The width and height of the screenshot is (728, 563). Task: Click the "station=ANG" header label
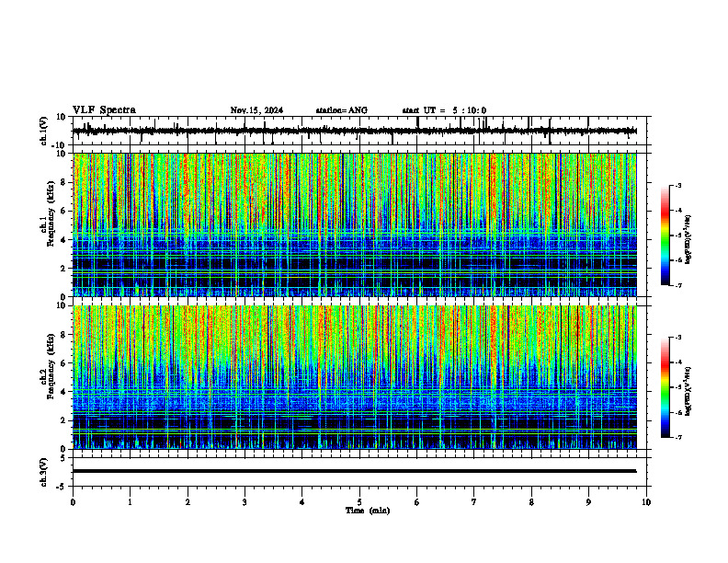[342, 110]
